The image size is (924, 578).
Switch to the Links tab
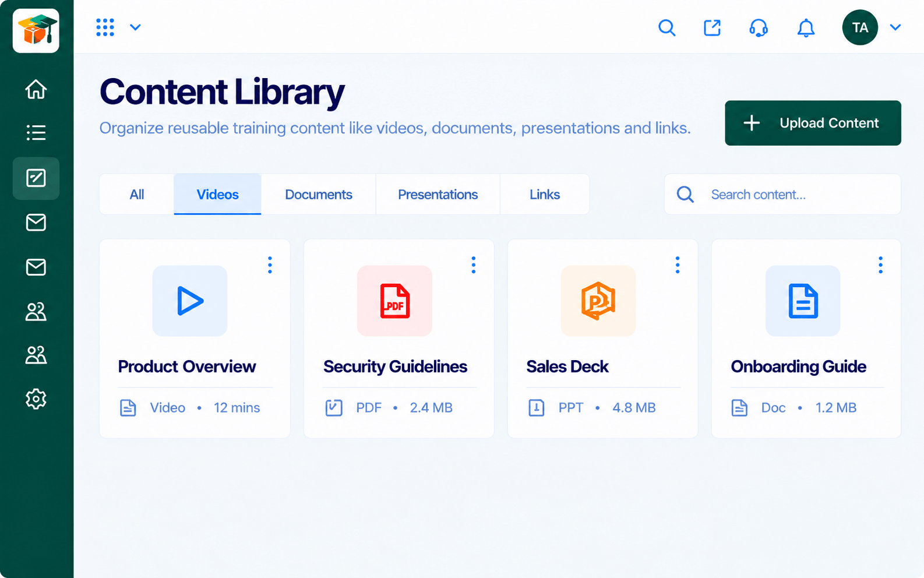click(x=545, y=195)
